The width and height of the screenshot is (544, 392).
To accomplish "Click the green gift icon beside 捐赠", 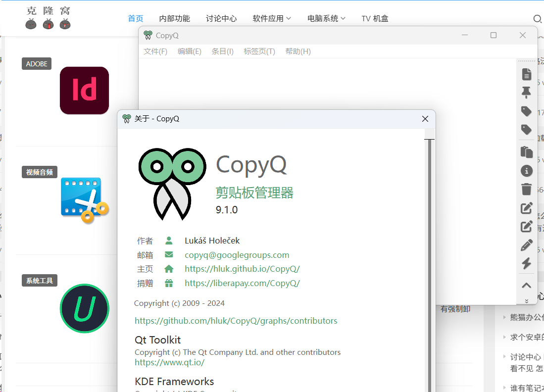I will pyautogui.click(x=169, y=283).
